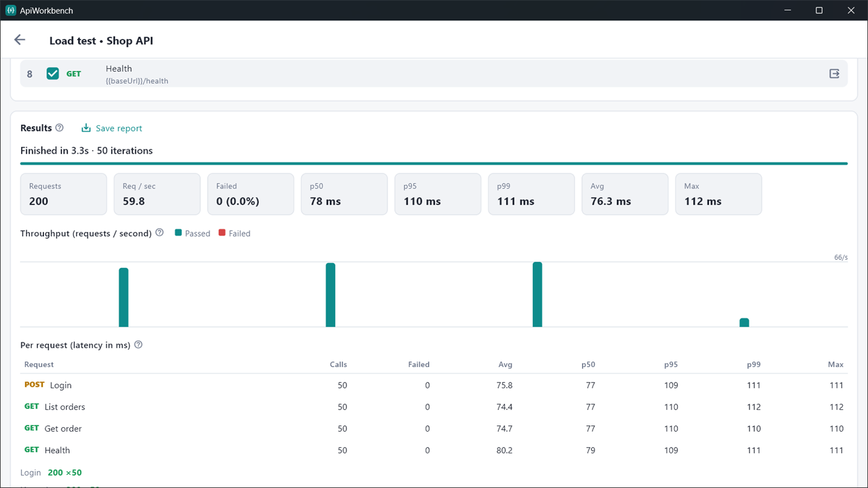Viewport: 868px width, 488px height.
Task: Click the Failed 0 (0.0%) stat card
Action: tap(251, 194)
